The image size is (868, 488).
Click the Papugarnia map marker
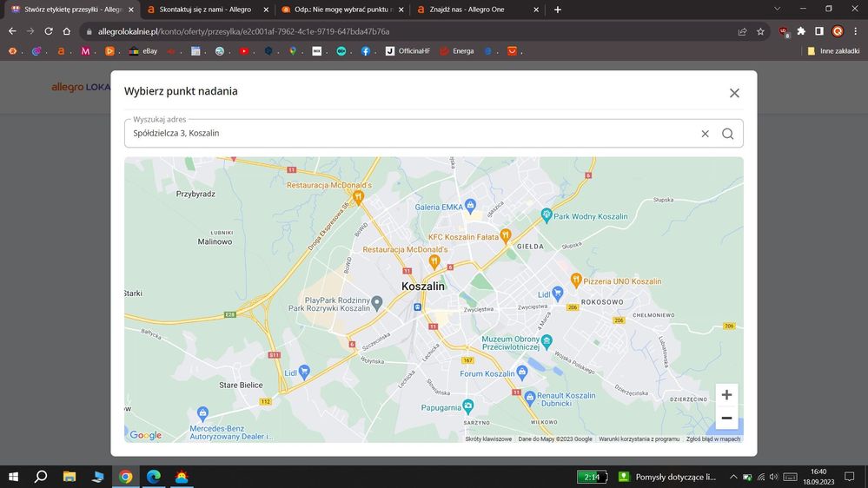(467, 406)
